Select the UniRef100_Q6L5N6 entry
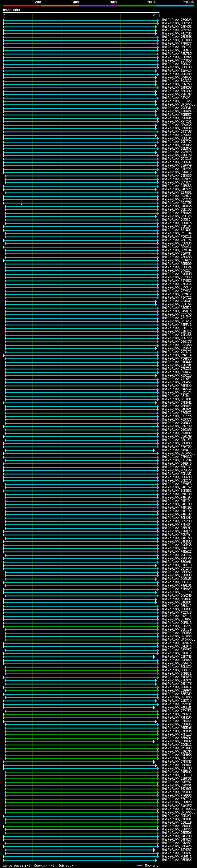 [176, 37]
